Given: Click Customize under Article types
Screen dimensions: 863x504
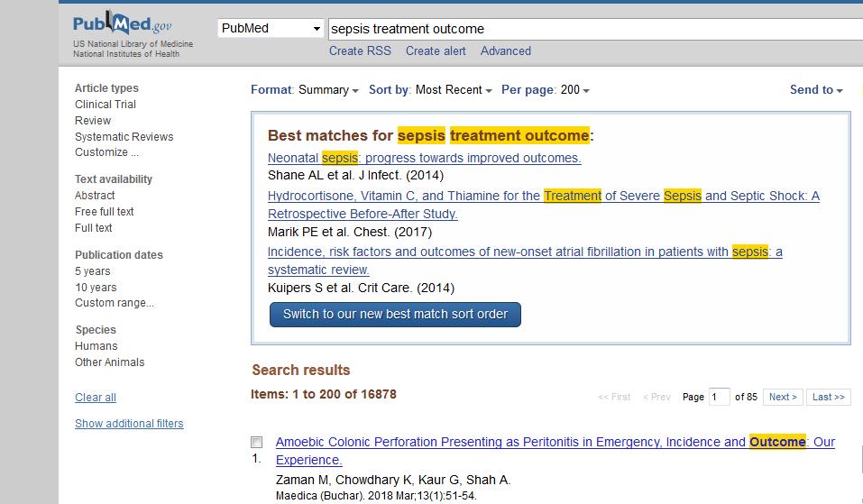Looking at the screenshot, I should coord(106,152).
